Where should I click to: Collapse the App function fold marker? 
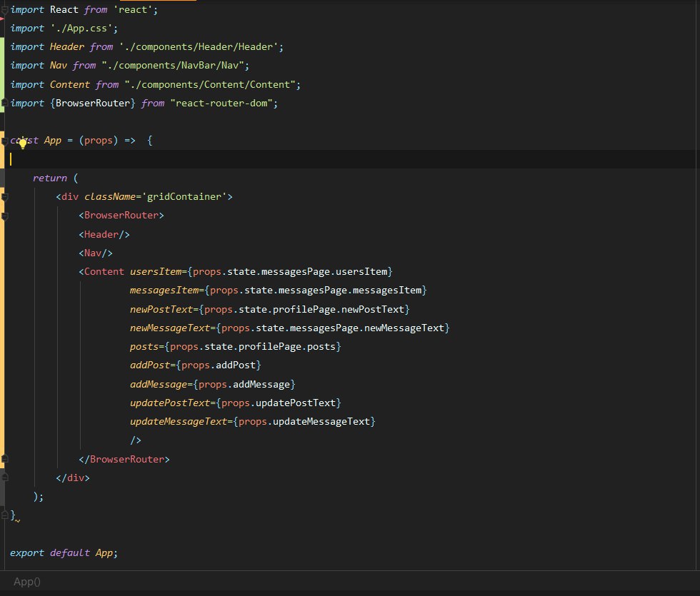pos(4,141)
